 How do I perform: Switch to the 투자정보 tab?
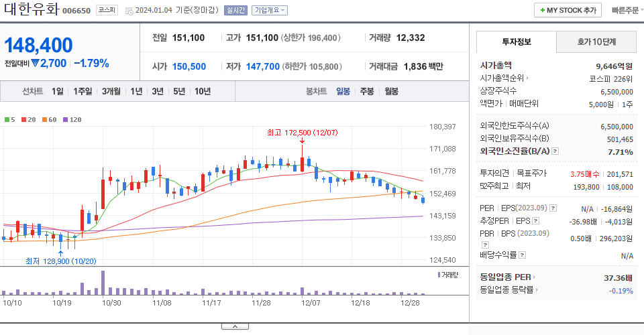coord(517,42)
